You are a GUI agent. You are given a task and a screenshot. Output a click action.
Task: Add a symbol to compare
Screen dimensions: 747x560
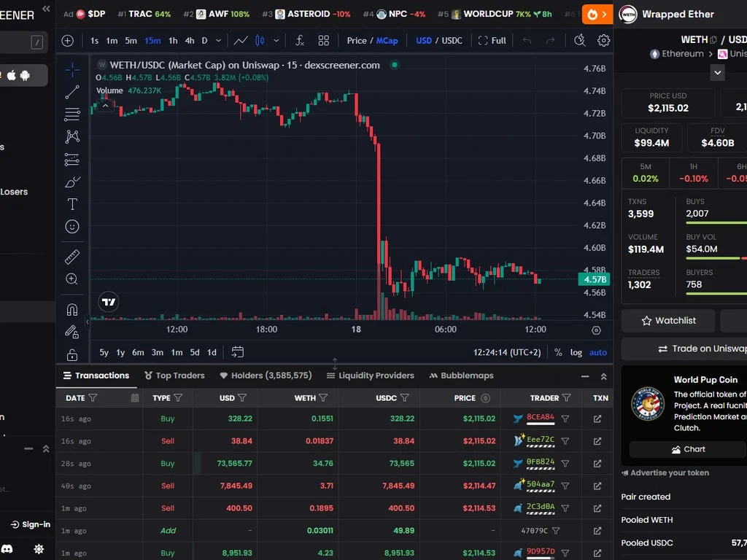(68, 41)
